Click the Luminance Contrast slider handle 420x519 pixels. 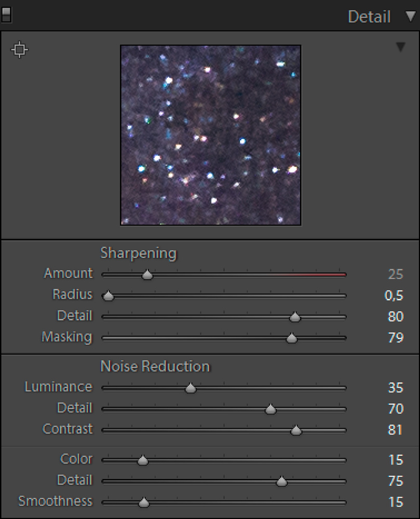tap(296, 430)
